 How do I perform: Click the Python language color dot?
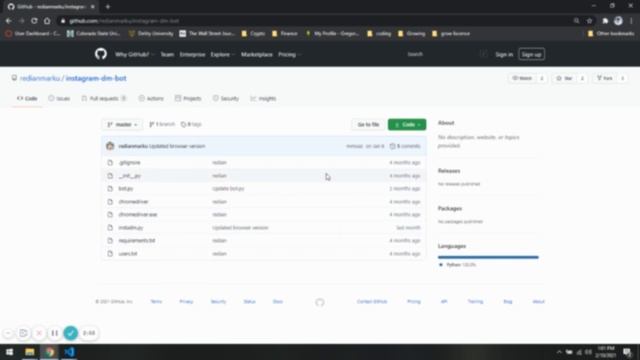(441, 265)
